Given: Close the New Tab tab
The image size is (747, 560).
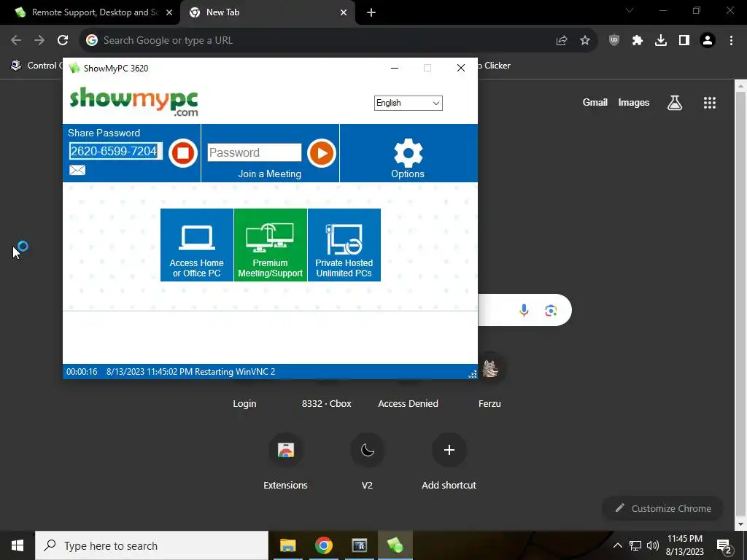Looking at the screenshot, I should pos(344,13).
